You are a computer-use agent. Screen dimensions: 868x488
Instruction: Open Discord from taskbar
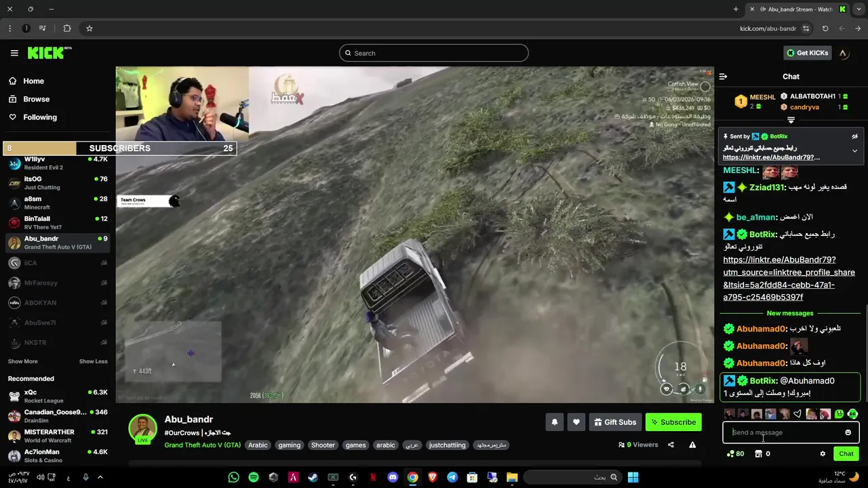(x=393, y=477)
